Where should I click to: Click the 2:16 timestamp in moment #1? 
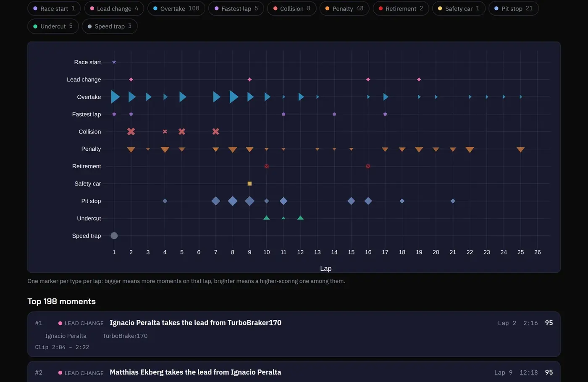pyautogui.click(x=530, y=323)
